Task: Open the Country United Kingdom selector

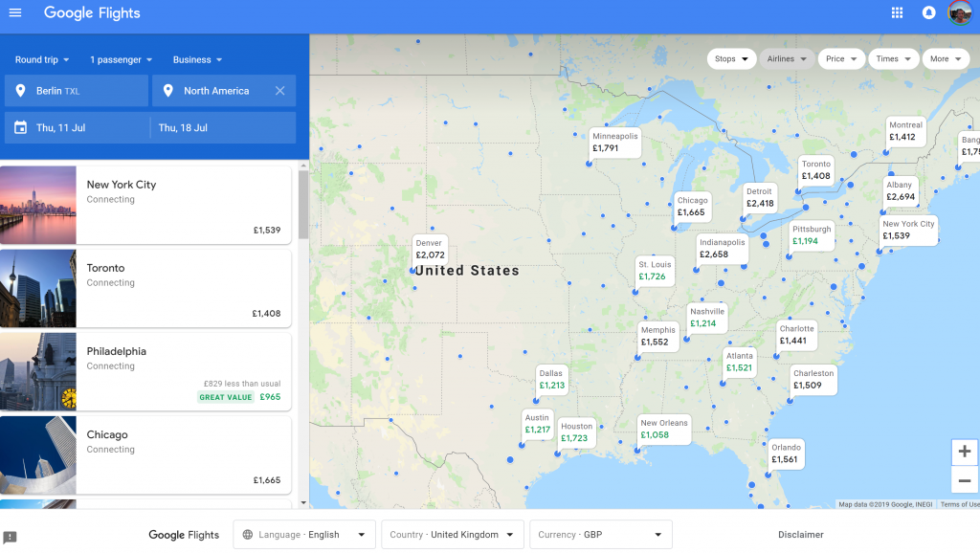Action: click(453, 535)
